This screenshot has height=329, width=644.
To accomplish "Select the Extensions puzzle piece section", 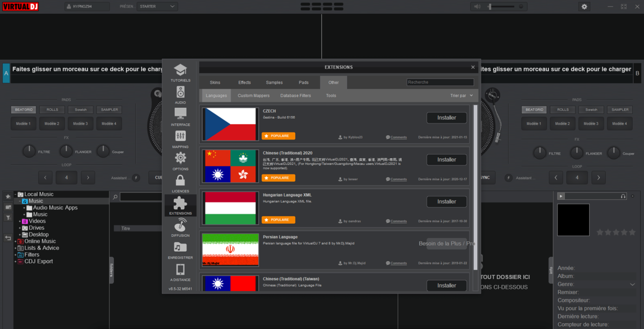I will (x=180, y=206).
